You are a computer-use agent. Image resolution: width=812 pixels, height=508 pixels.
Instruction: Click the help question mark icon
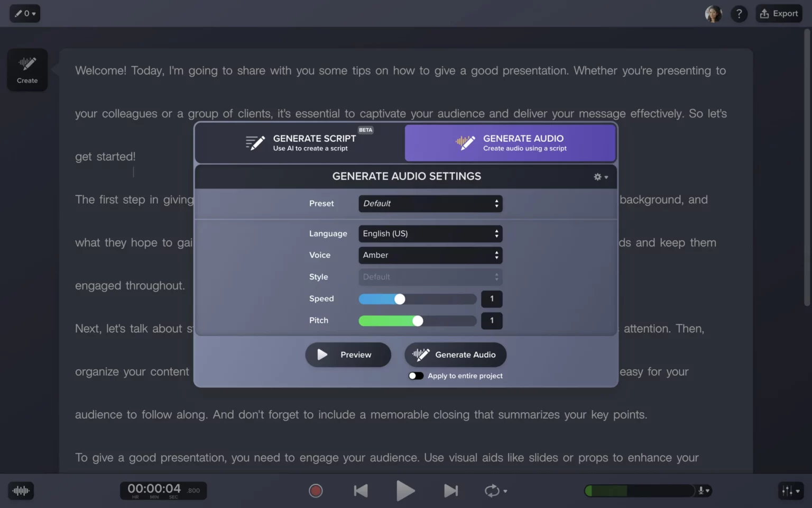click(739, 13)
